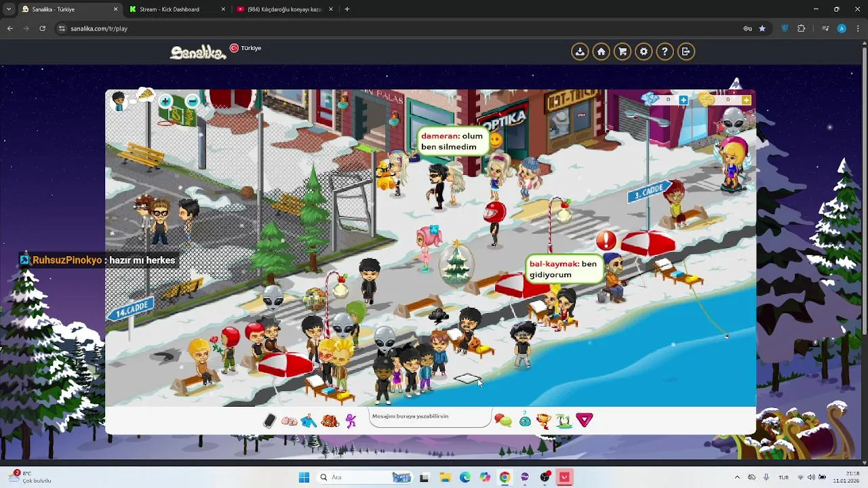Click the zoom in plus button
868x488 pixels.
165,102
